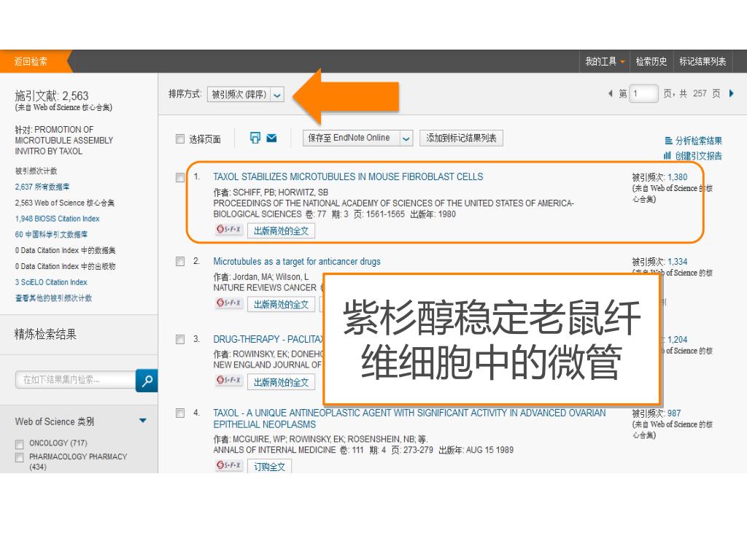The height and width of the screenshot is (560, 747).
Task: Click 1,948 BIOSIS Citation Index link
Action: 57,219
